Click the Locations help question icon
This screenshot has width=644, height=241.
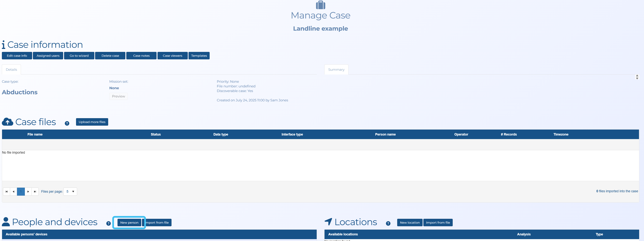pos(388,223)
